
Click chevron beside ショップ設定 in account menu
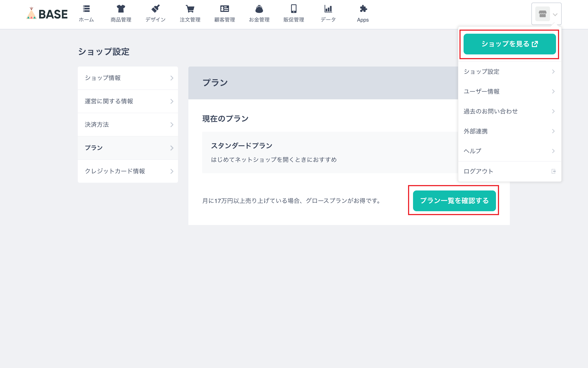(553, 71)
